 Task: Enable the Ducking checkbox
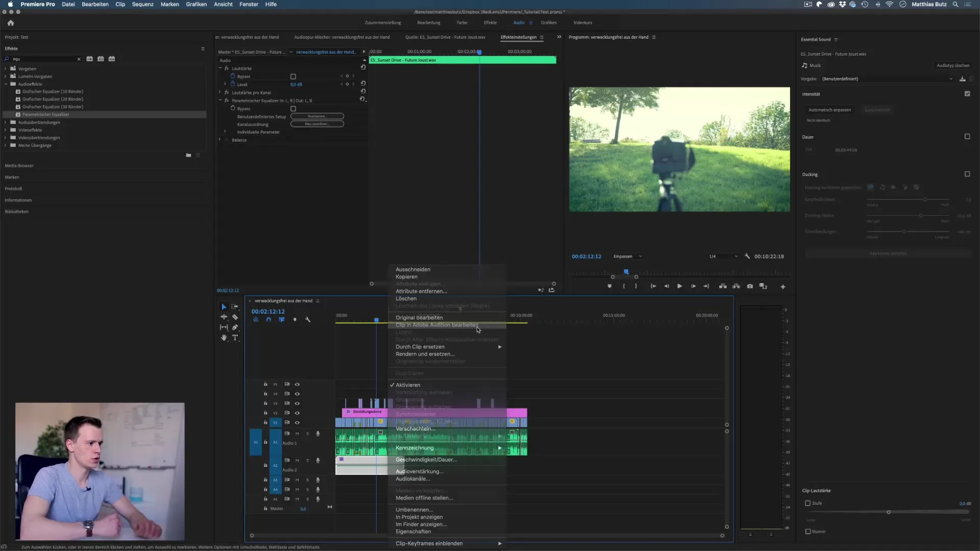point(967,174)
